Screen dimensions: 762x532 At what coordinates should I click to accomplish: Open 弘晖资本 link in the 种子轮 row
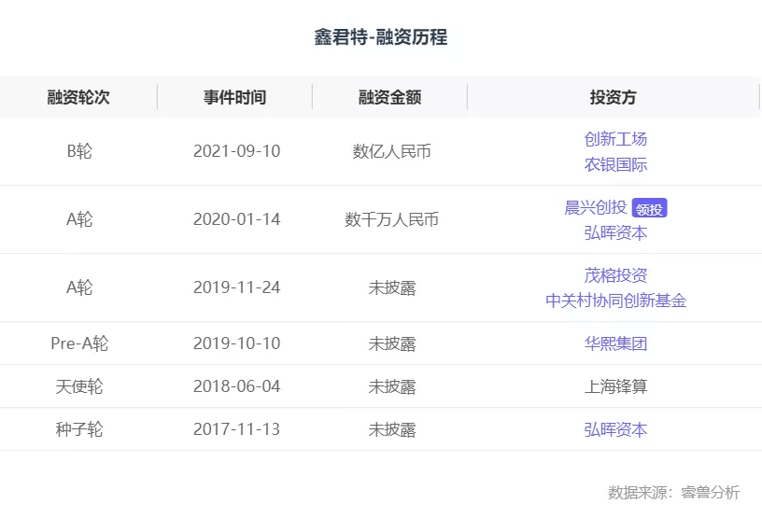[x=615, y=429]
